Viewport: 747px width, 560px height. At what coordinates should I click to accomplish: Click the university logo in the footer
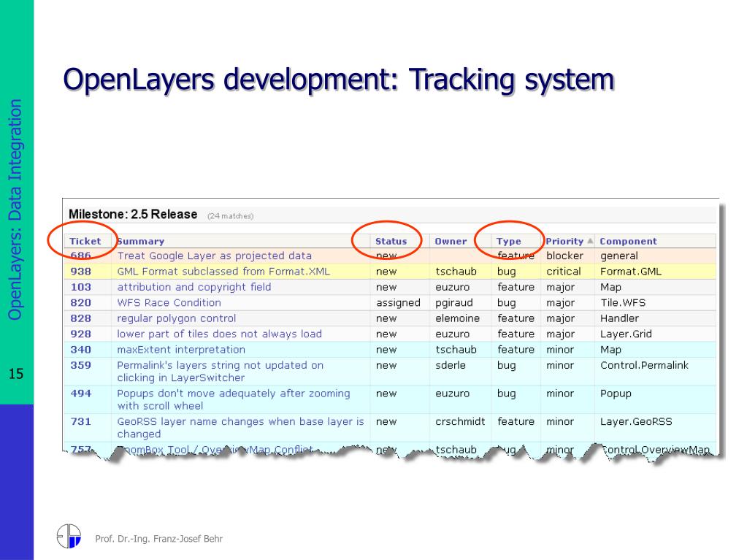coord(69,536)
